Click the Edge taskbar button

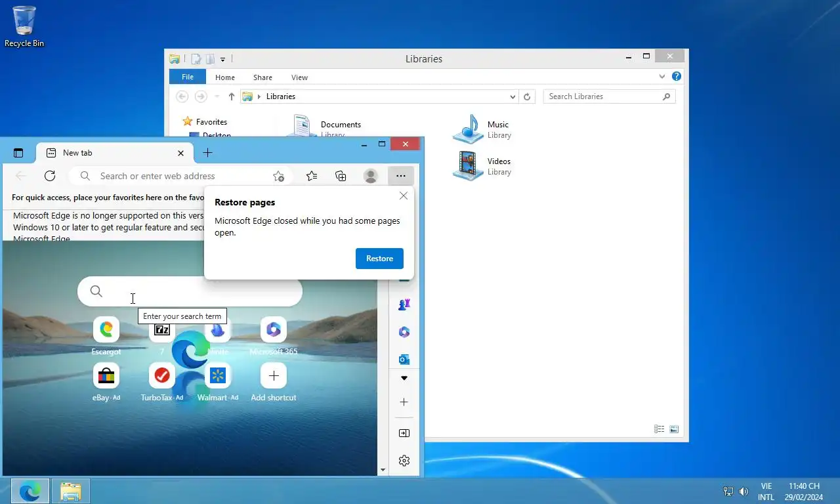[x=30, y=491]
